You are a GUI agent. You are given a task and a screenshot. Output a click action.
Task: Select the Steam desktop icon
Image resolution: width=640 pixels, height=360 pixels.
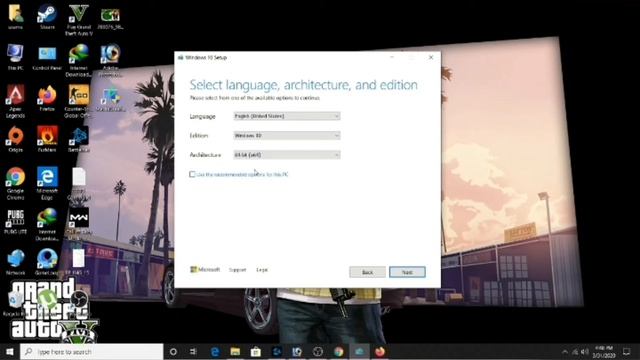click(47, 18)
